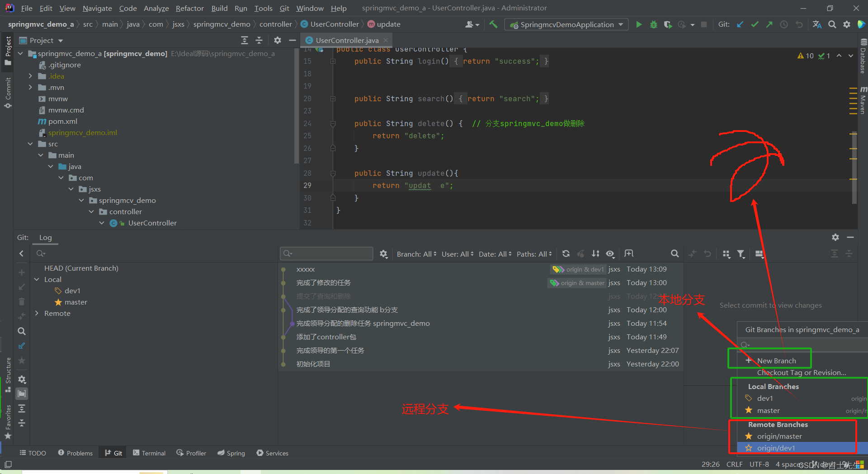Screen dimensions: 868x474
Task: Toggle tool window bars at bottom-left corner
Action: point(8,464)
